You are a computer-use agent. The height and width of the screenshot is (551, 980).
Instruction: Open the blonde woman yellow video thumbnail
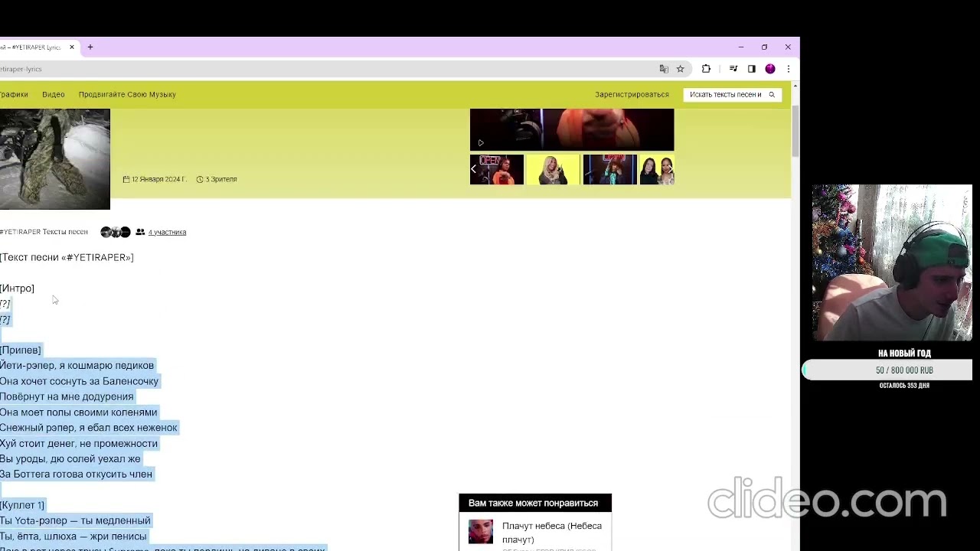[x=553, y=170]
